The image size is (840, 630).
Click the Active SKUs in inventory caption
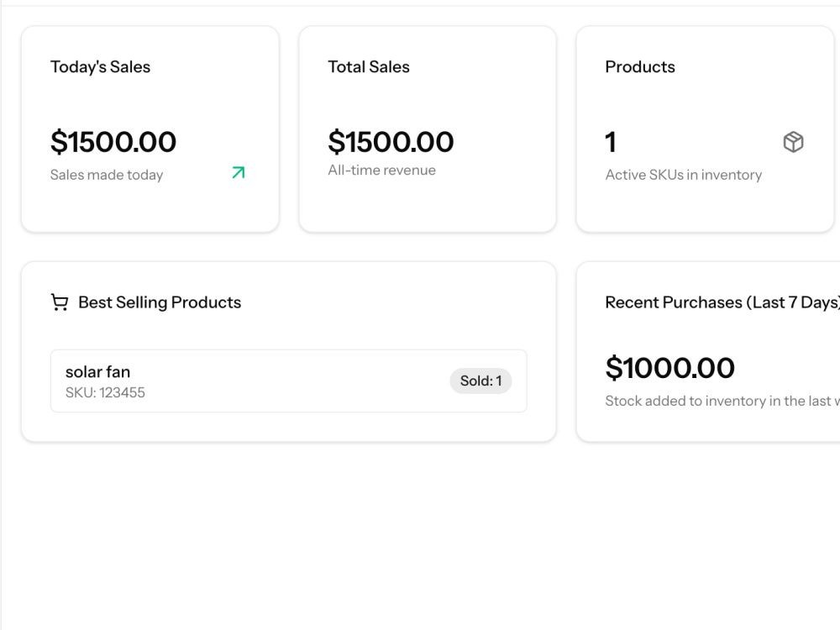click(684, 176)
